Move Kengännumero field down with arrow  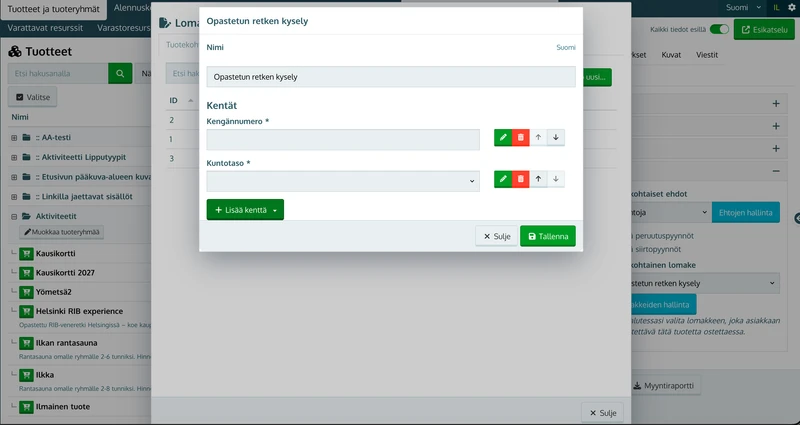[x=556, y=137]
